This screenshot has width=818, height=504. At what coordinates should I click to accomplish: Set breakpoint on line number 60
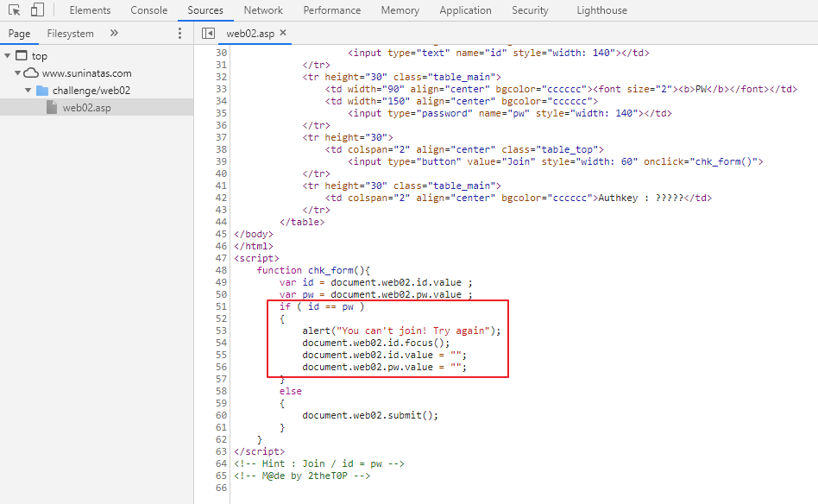tap(221, 415)
